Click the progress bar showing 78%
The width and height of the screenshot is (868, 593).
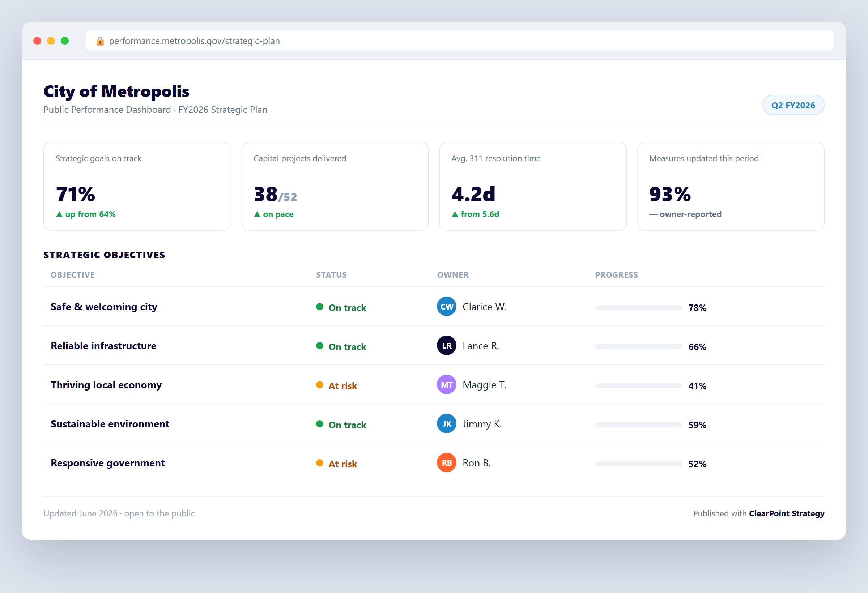(638, 308)
